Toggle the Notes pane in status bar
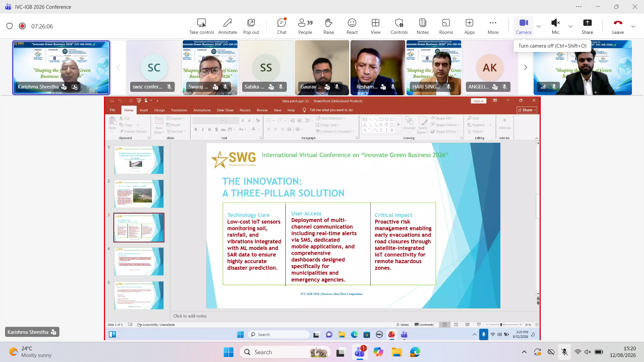The image size is (644, 362). 402,324
